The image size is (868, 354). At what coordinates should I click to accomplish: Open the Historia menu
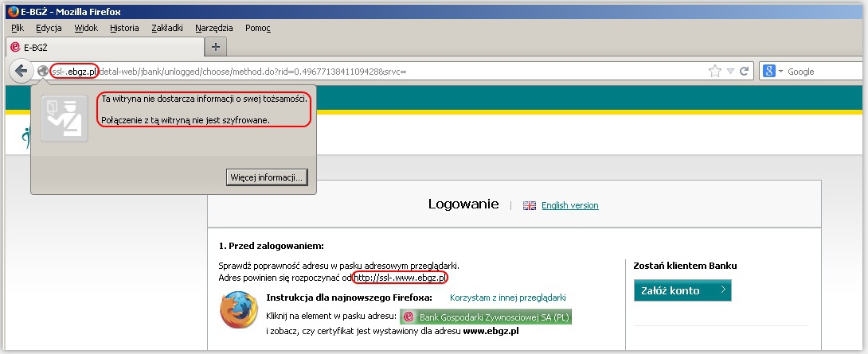(x=124, y=28)
